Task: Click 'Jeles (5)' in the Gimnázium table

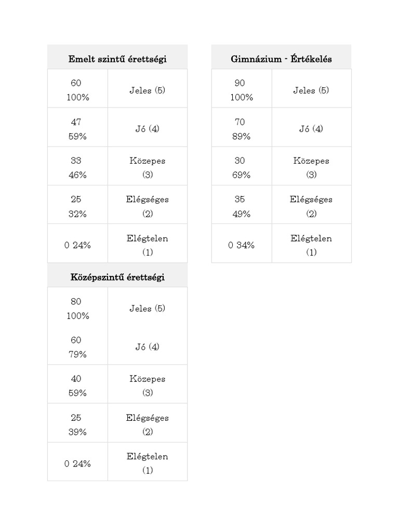Action: click(x=311, y=90)
